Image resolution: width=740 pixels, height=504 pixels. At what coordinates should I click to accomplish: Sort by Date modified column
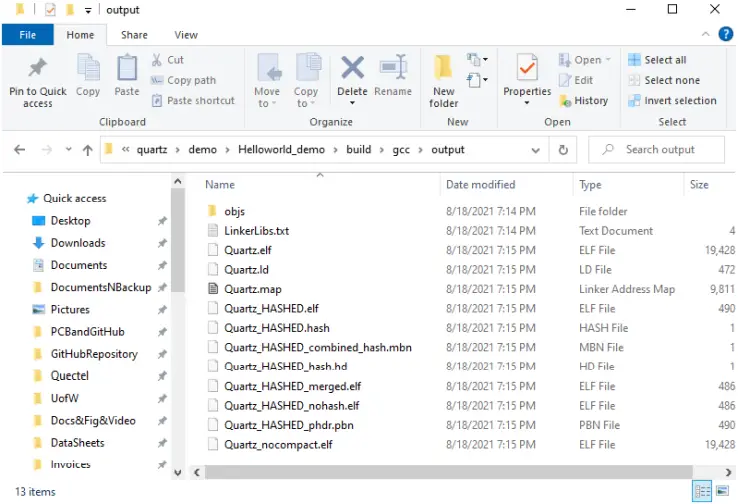(480, 185)
